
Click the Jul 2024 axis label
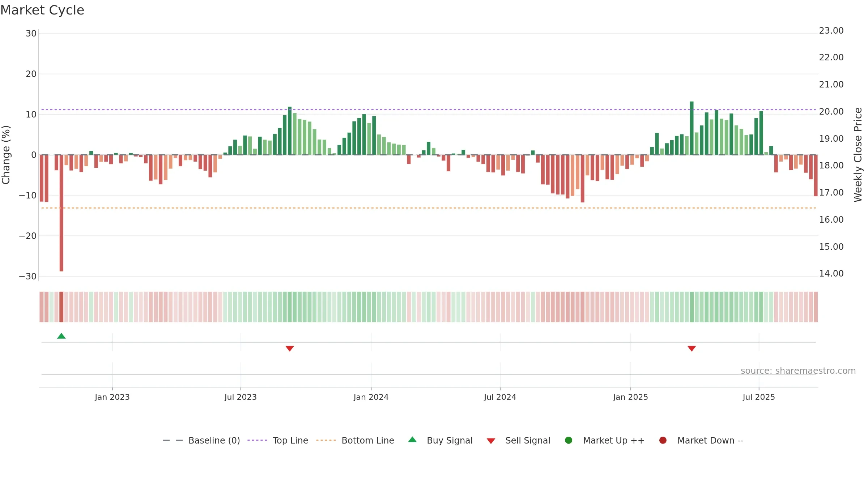click(x=500, y=397)
